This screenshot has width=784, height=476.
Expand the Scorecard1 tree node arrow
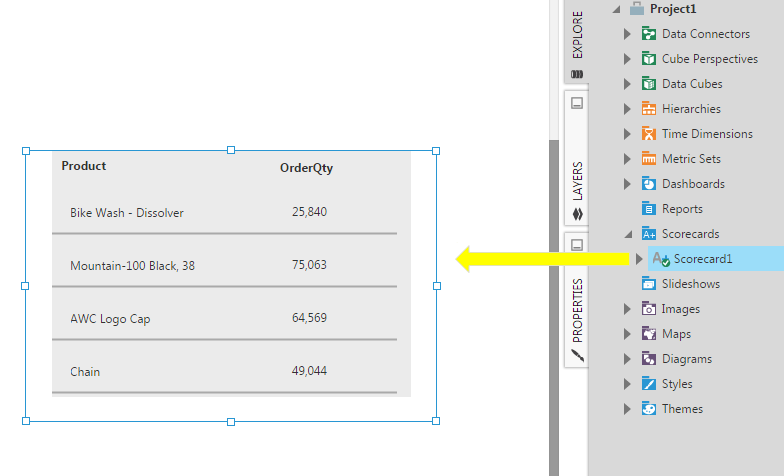tap(638, 258)
